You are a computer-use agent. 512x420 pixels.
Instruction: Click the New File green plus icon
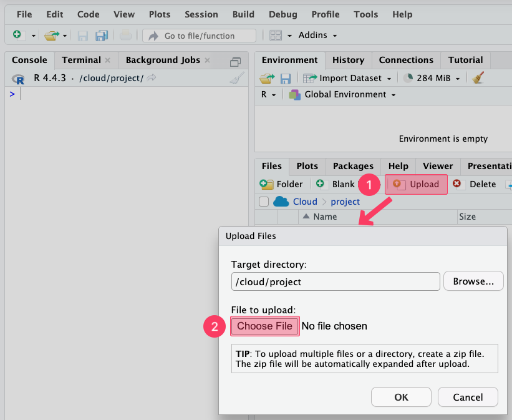[x=17, y=36]
